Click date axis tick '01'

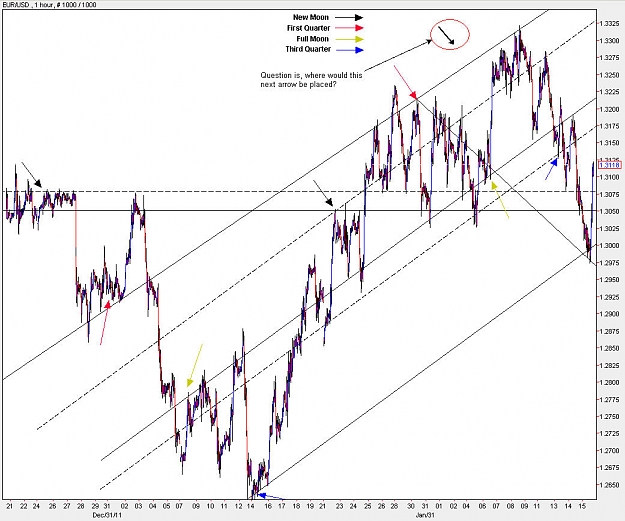point(439,506)
